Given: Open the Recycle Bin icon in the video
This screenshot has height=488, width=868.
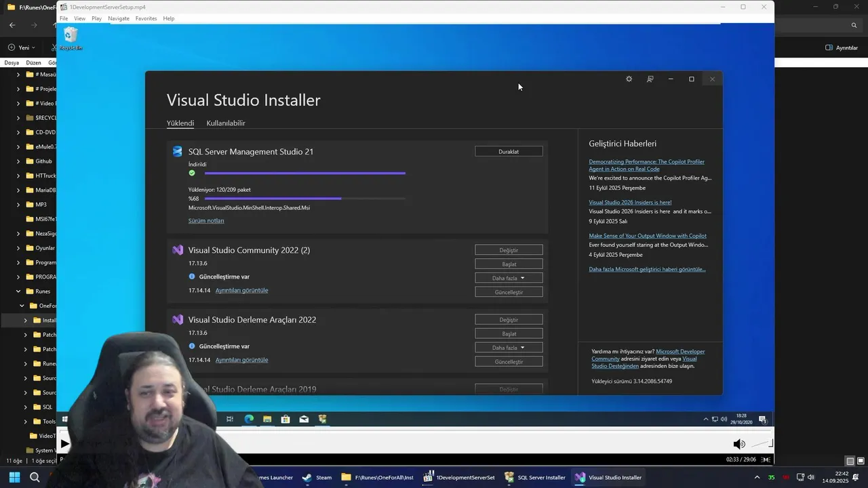Looking at the screenshot, I should click(71, 39).
